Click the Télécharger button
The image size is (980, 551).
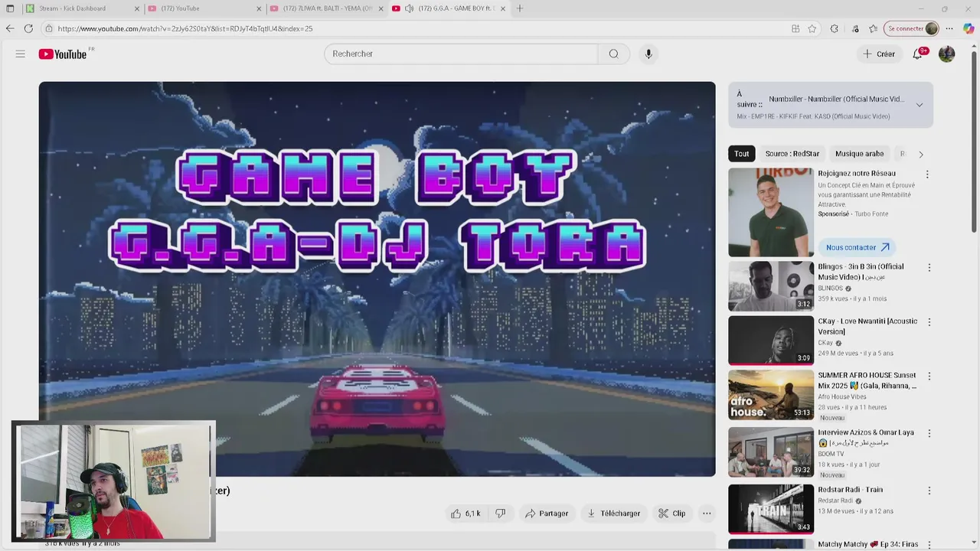tap(613, 514)
